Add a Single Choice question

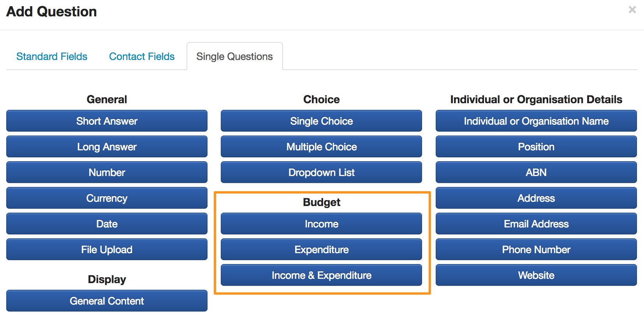coord(321,121)
